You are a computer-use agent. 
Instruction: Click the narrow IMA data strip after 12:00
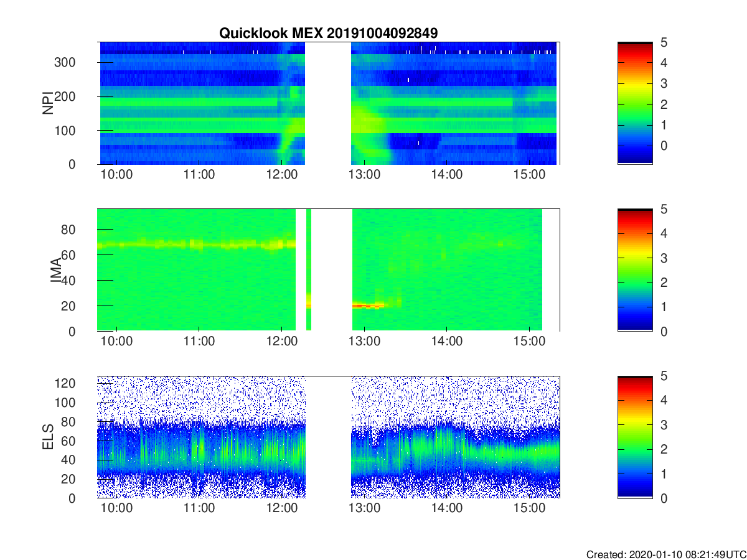pyautogui.click(x=309, y=270)
